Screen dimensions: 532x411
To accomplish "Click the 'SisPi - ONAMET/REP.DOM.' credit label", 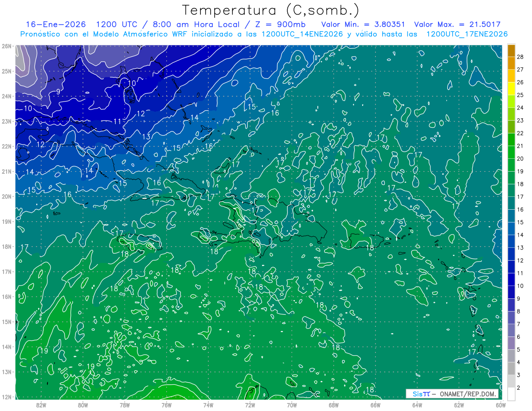I will point(452,394).
